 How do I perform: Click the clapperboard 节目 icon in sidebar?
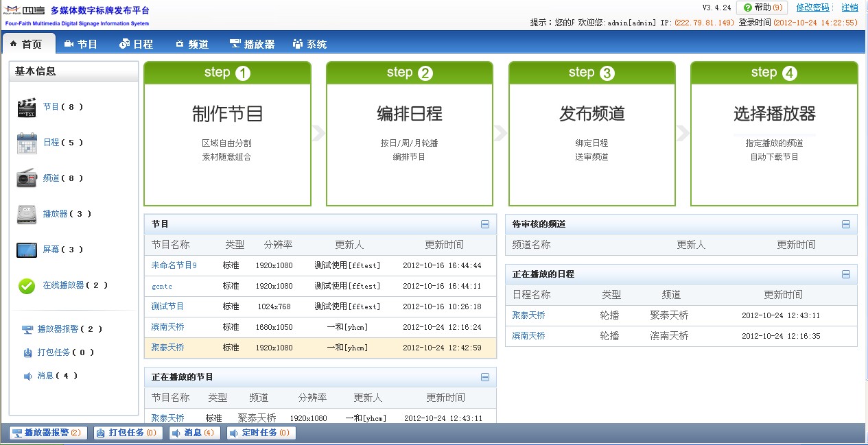[27, 108]
